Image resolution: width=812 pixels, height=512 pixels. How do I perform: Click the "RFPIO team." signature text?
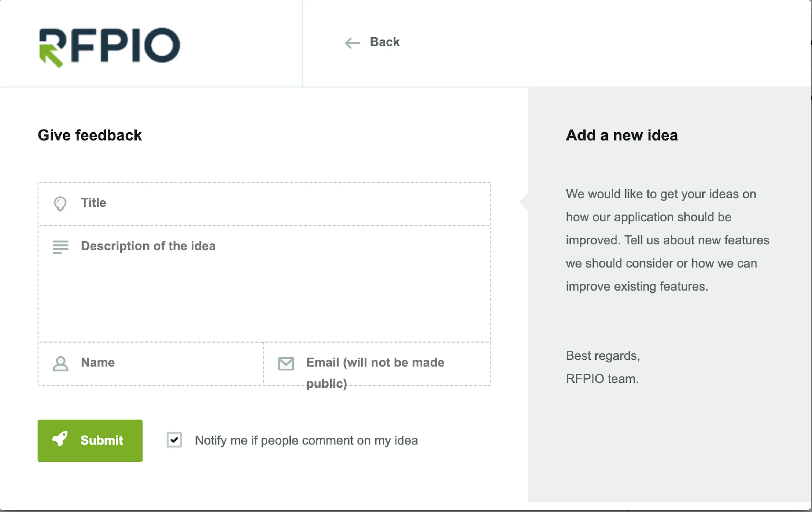602,379
